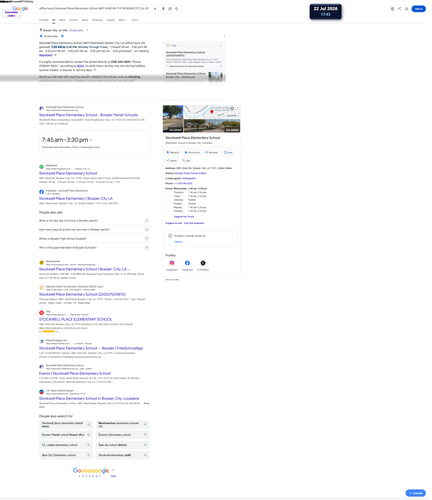Clear the search box with the X icon
The height and width of the screenshot is (500, 432).
coord(155,9)
